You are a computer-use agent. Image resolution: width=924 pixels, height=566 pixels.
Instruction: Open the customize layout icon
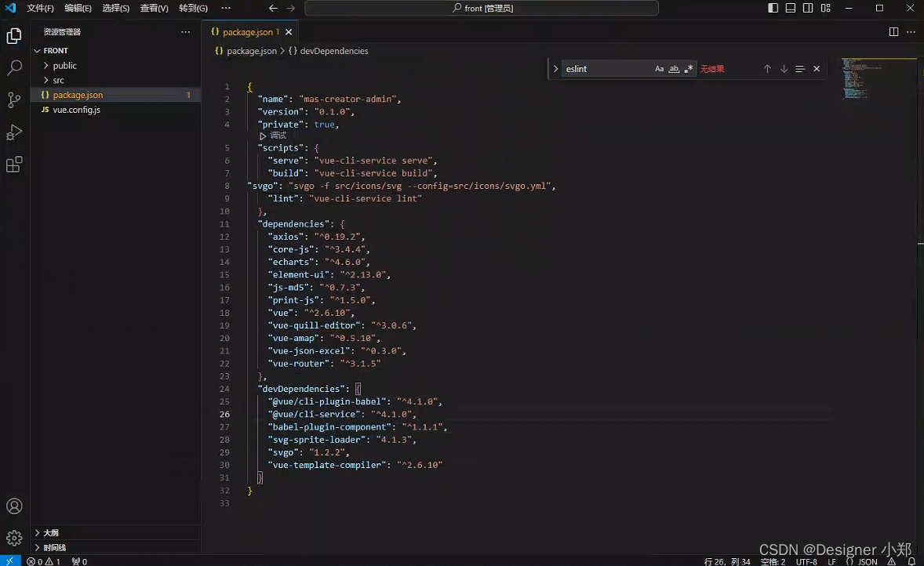(826, 9)
